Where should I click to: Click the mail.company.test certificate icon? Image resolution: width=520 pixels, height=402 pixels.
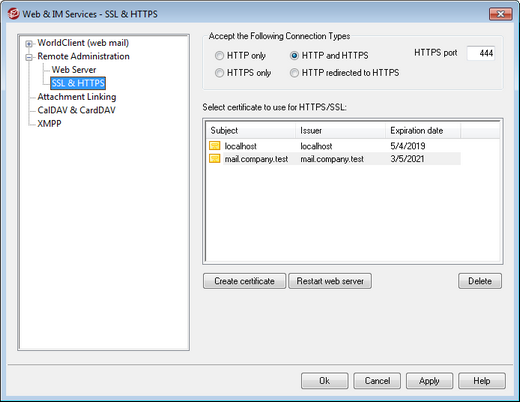tap(215, 159)
